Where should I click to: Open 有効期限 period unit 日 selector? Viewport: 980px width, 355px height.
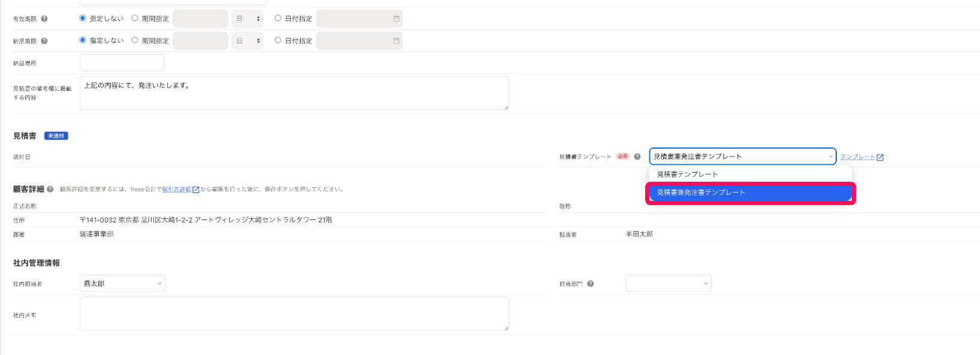pyautogui.click(x=247, y=19)
